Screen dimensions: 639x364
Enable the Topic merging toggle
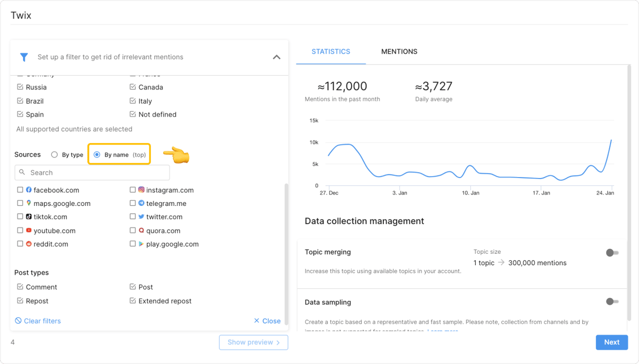click(x=612, y=253)
